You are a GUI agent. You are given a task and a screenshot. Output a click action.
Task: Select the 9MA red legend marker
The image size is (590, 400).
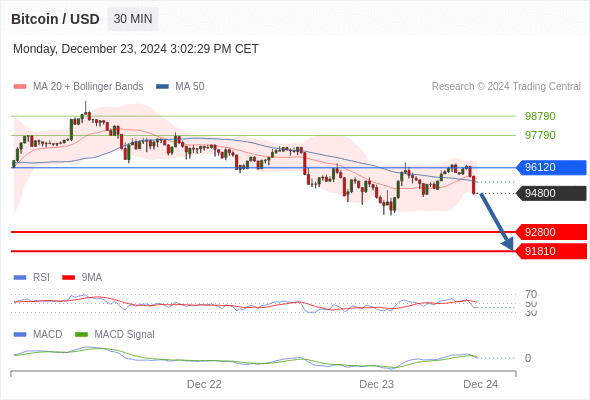coord(68,278)
